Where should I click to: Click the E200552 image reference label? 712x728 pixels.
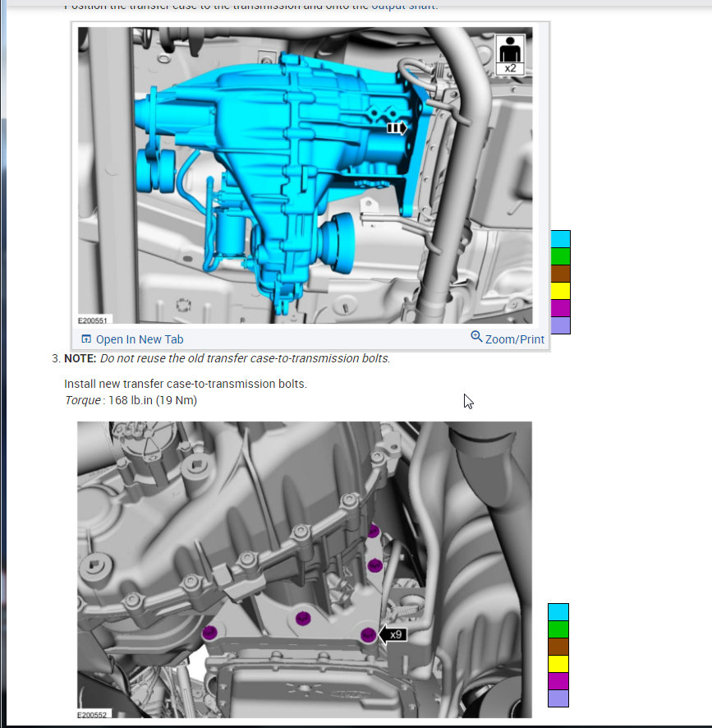coord(92,715)
